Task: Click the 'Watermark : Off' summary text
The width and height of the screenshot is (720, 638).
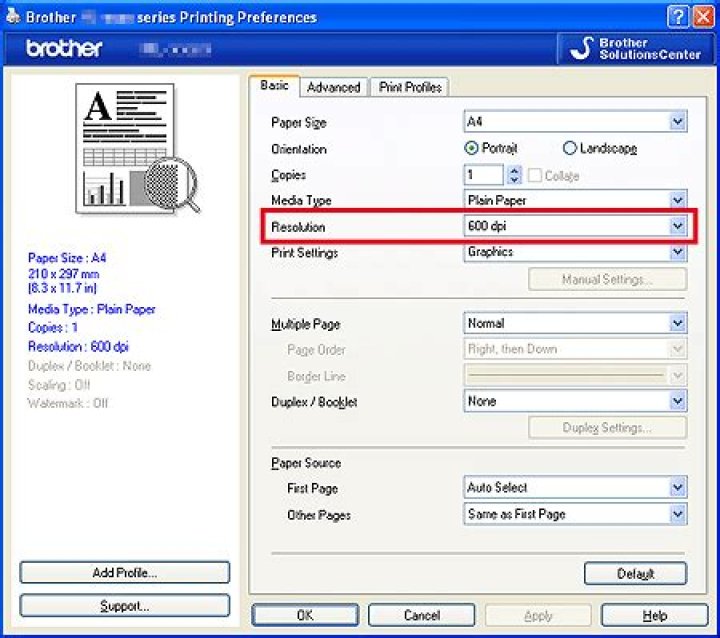Action: pyautogui.click(x=68, y=403)
